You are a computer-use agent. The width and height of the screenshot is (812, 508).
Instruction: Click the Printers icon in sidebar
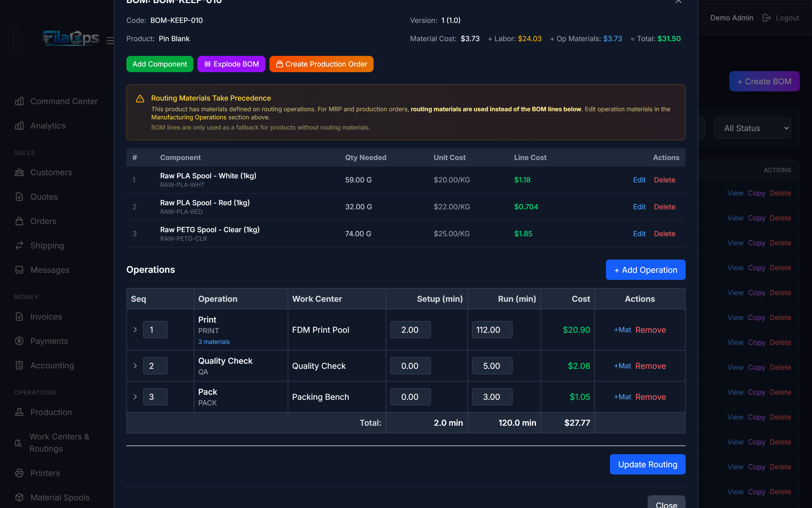(x=19, y=473)
